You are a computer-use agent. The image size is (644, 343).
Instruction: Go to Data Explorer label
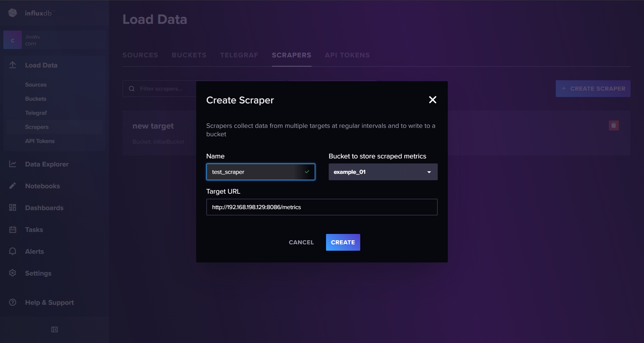pyautogui.click(x=47, y=164)
